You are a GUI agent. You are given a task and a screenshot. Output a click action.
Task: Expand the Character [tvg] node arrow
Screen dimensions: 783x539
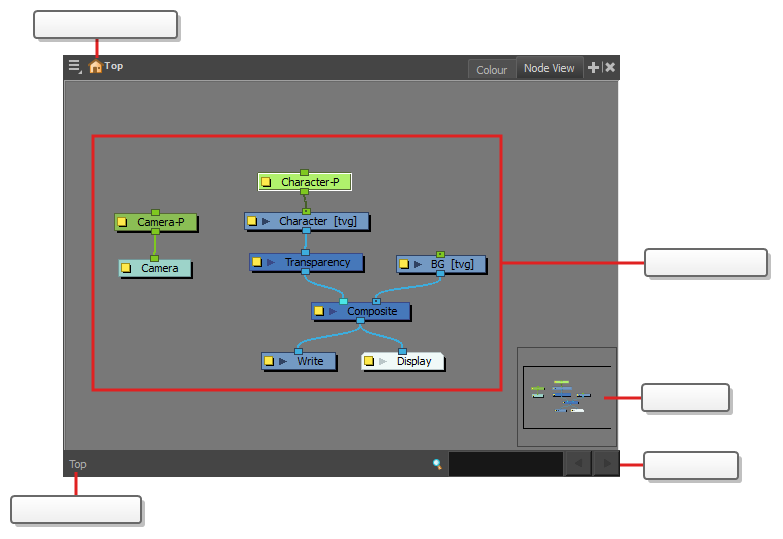[x=266, y=221]
